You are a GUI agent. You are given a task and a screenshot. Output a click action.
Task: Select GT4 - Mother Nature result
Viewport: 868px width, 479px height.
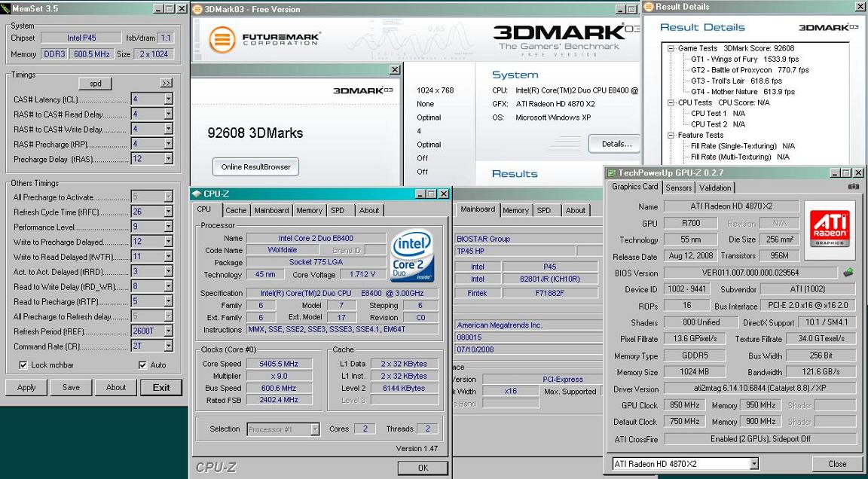coord(742,92)
